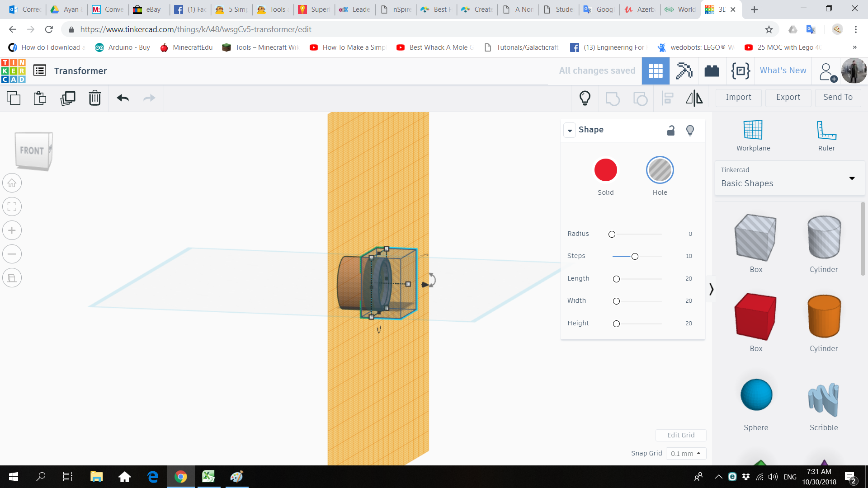Click the Export button
The width and height of the screenshot is (868, 488).
[788, 98]
